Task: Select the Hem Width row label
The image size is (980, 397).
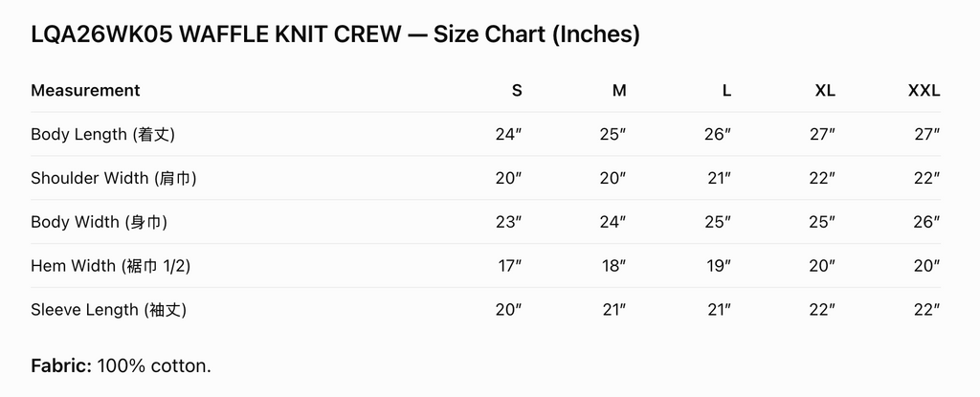Action: point(110,266)
